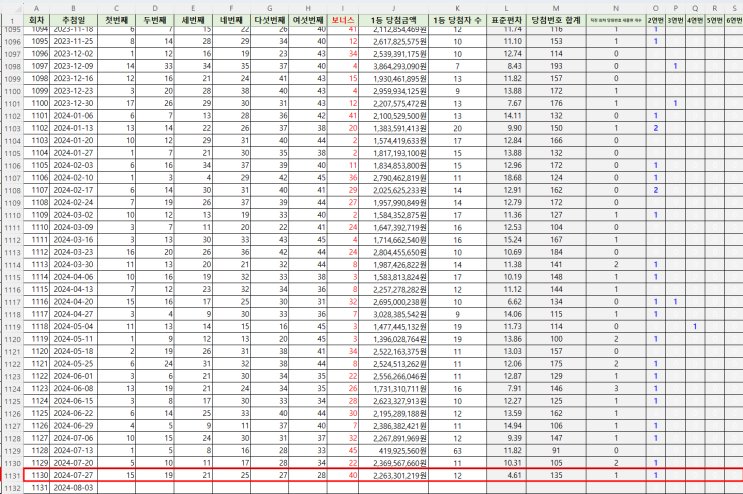Click the date cell 2024-01-06
The image size is (743, 494).
coord(73,116)
